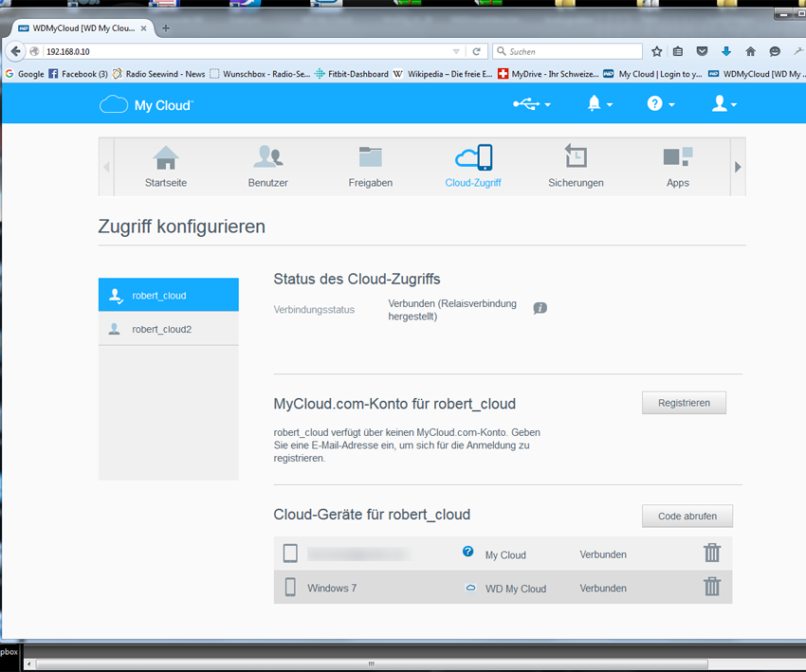This screenshot has width=806, height=672.
Task: Click the phone icon of Windows 7 row
Action: click(290, 587)
